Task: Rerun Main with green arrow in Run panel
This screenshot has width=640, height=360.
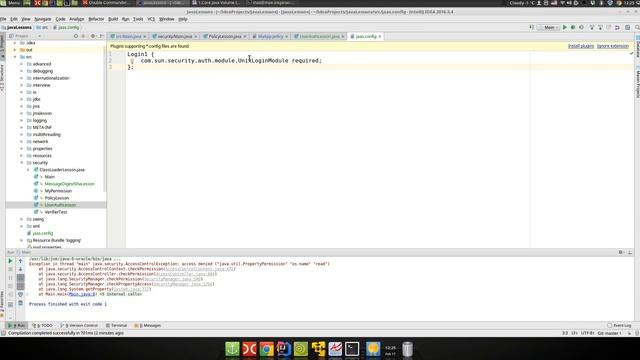Action: pos(10,261)
